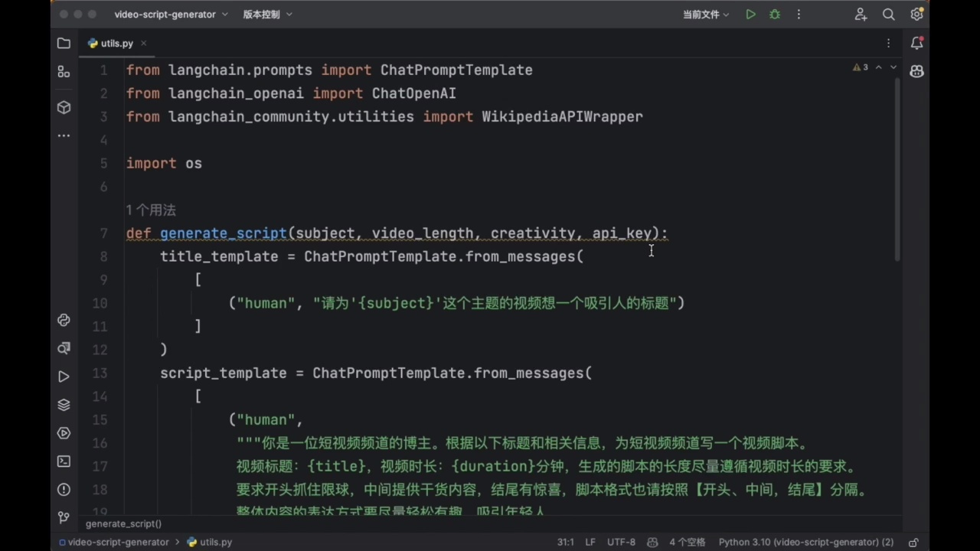Select the utils.py editor tab

[116, 43]
